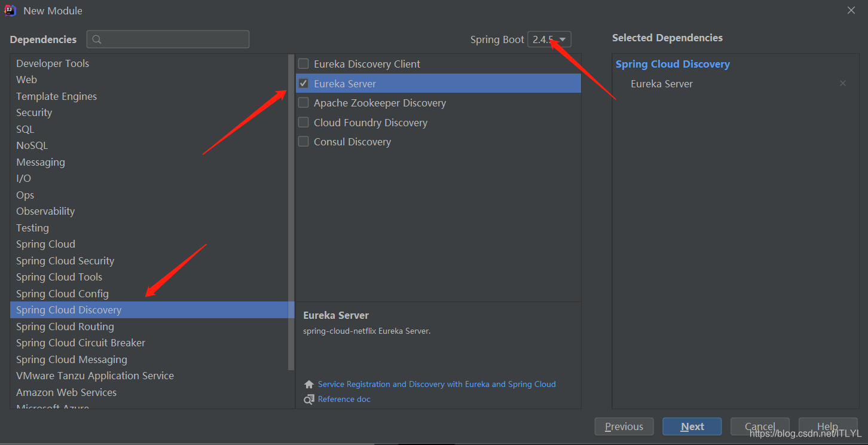Open Service Registration and Discovery guide link
The height and width of the screenshot is (445, 868).
437,385
